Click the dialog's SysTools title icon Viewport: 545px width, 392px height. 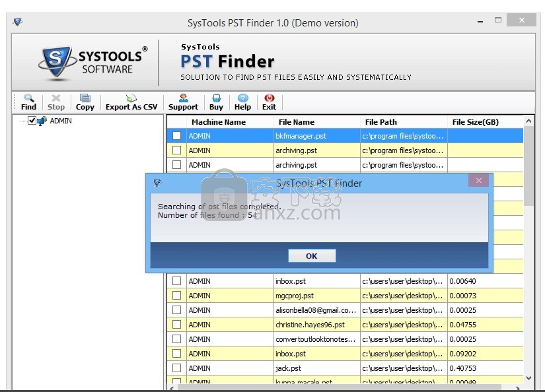click(x=157, y=183)
